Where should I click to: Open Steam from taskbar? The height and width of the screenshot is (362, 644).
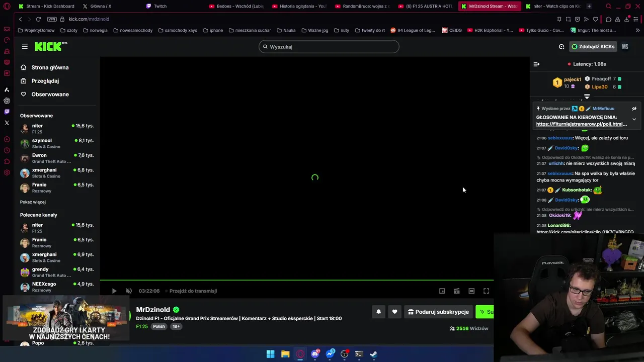point(374,354)
